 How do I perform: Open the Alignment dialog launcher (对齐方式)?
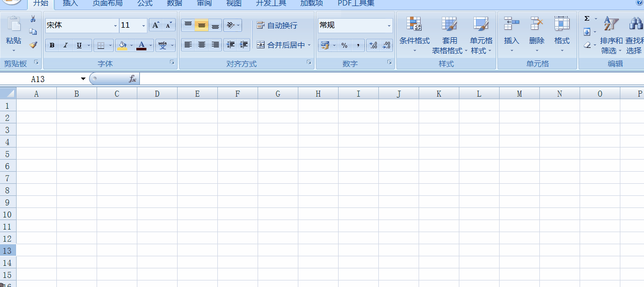(x=309, y=62)
